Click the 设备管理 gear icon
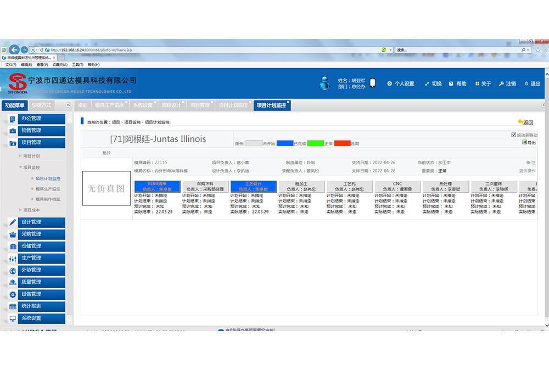Image resolution: width=549 pixels, height=392 pixels. (13, 294)
